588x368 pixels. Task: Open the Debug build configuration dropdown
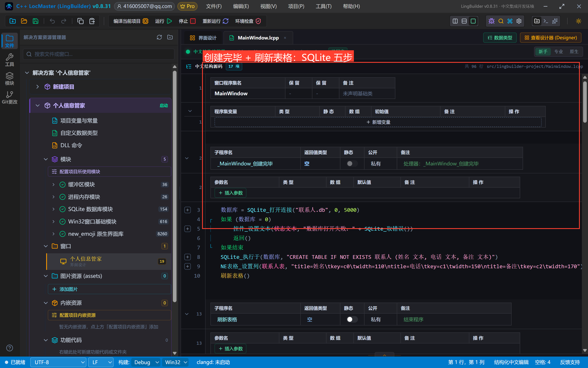146,362
